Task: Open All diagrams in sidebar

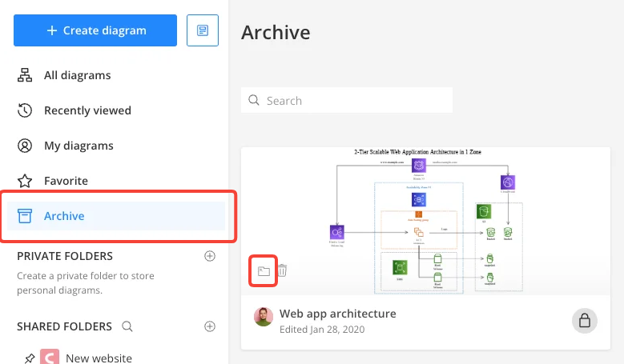Action: [77, 75]
